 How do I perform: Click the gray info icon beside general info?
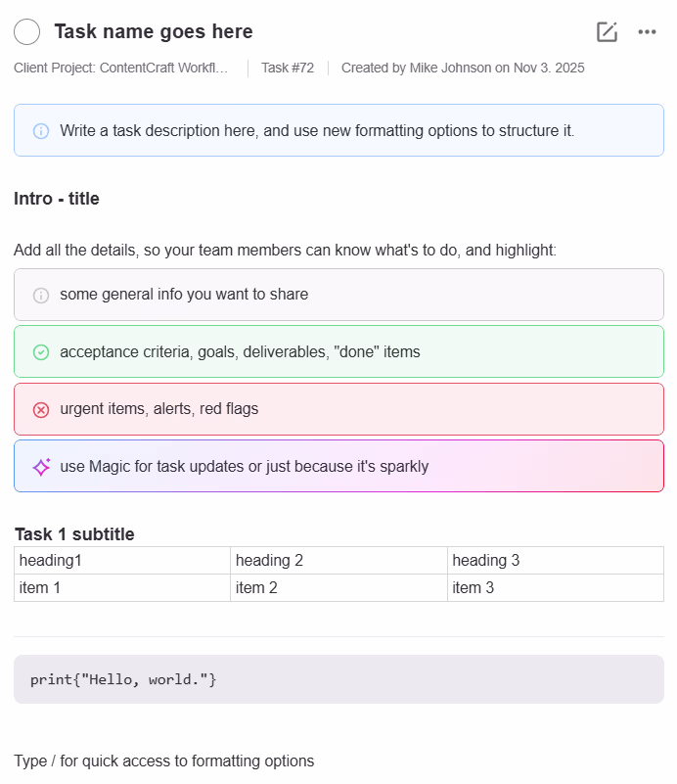pyautogui.click(x=40, y=295)
